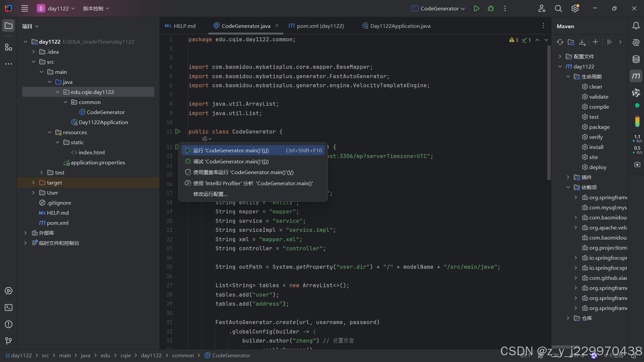
Task: Click the common breadcrumb at the bottom
Action: pyautogui.click(x=183, y=355)
